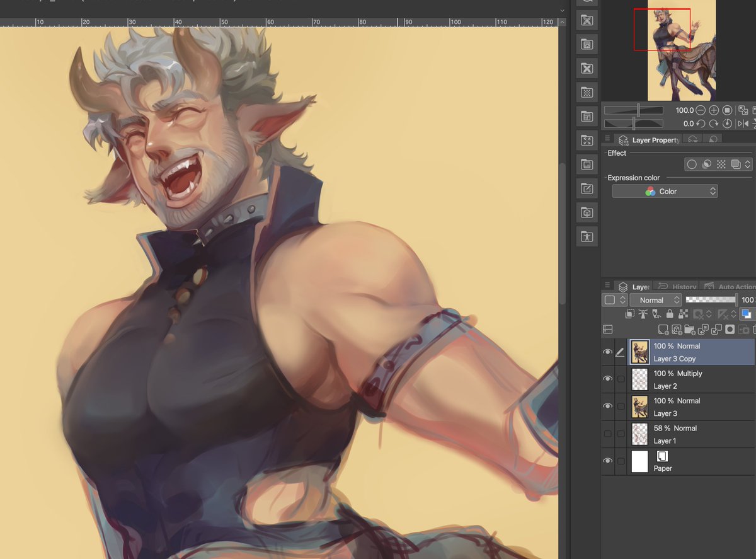Image resolution: width=756 pixels, height=559 pixels.
Task: Toggle Lock Layer padlock icon
Action: pyautogui.click(x=670, y=314)
